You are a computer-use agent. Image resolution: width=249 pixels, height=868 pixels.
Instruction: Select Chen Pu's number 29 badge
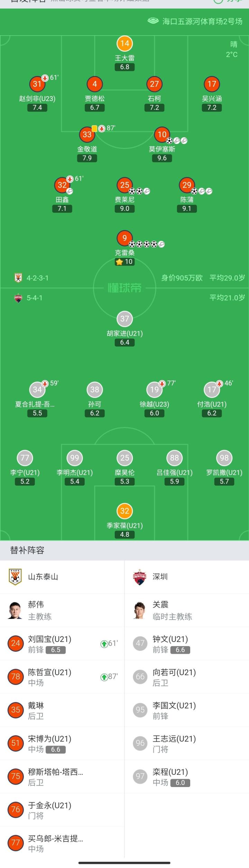click(x=187, y=185)
